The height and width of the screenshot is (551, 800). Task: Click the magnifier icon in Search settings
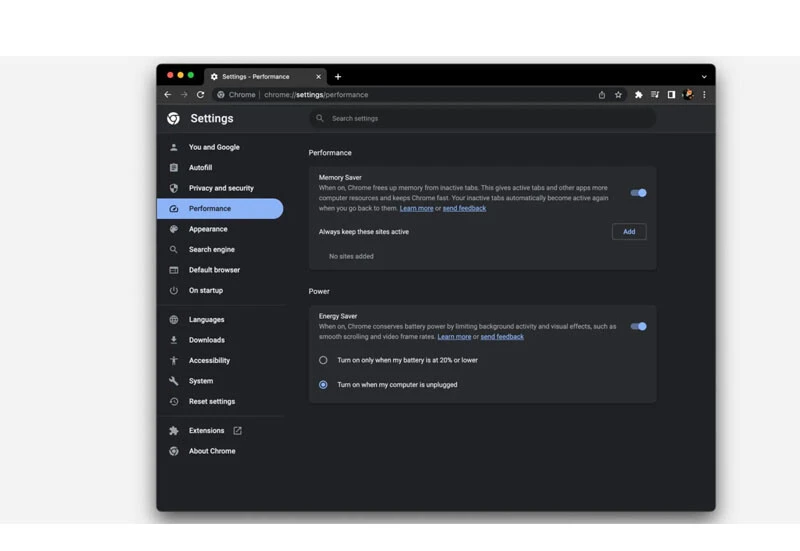(x=320, y=118)
